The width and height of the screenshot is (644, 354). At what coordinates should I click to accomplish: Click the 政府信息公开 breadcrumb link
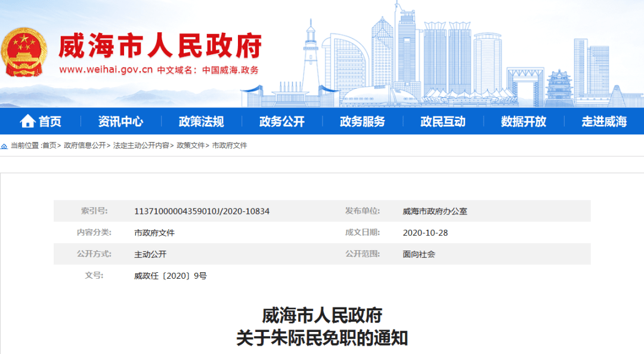pyautogui.click(x=85, y=146)
